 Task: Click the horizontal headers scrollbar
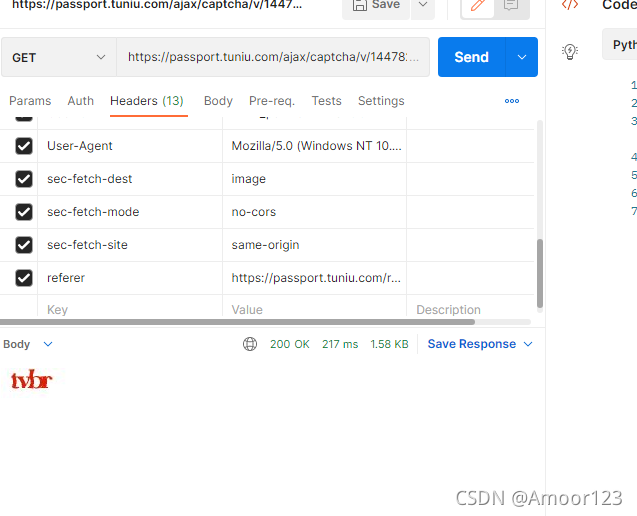[237, 322]
